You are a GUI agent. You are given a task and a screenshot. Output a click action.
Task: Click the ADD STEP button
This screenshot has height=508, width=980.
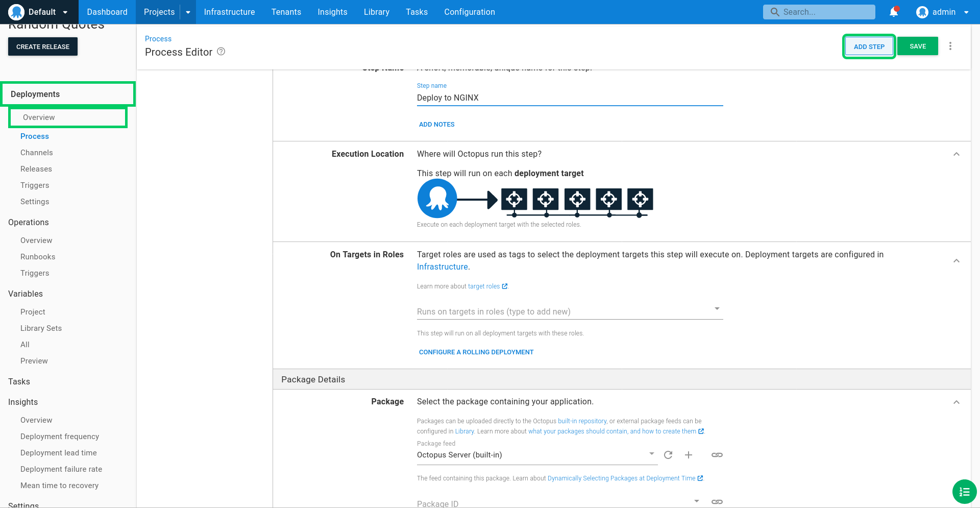(869, 46)
